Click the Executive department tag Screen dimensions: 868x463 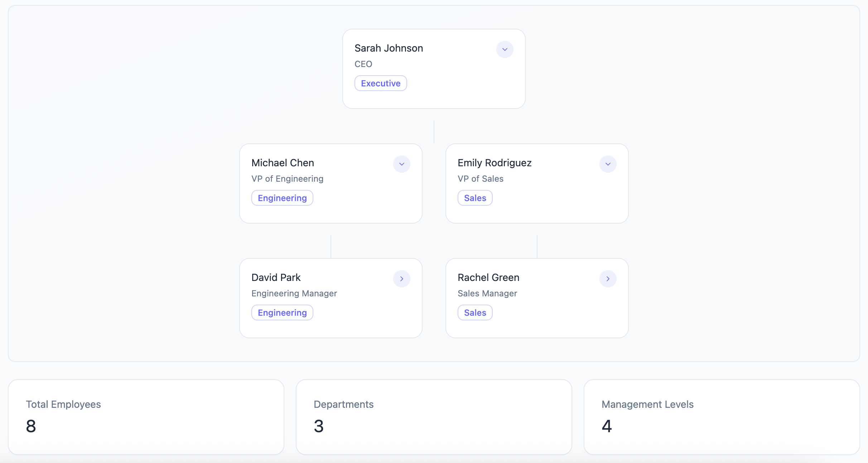pos(381,83)
